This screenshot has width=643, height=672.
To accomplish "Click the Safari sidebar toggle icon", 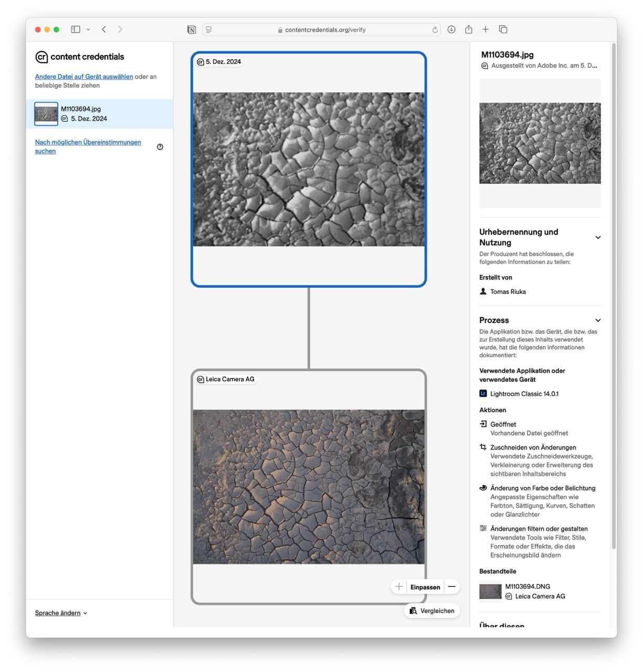I will [76, 29].
